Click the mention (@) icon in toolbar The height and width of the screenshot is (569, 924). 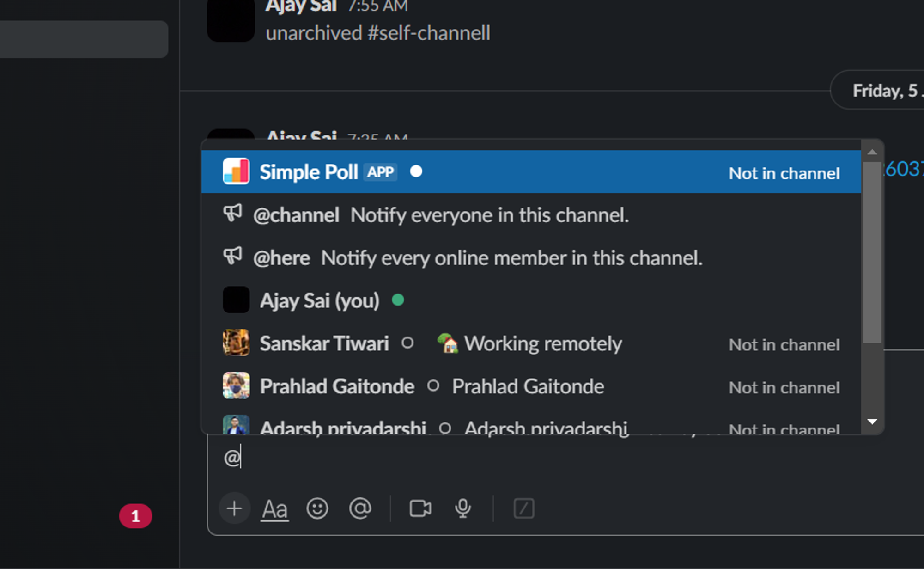coord(360,508)
